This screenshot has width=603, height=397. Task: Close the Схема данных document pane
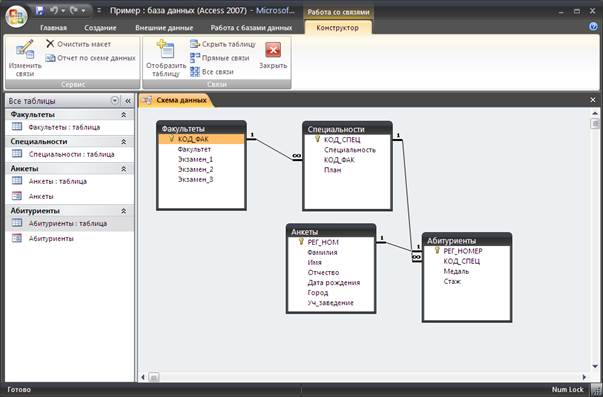[x=593, y=100]
